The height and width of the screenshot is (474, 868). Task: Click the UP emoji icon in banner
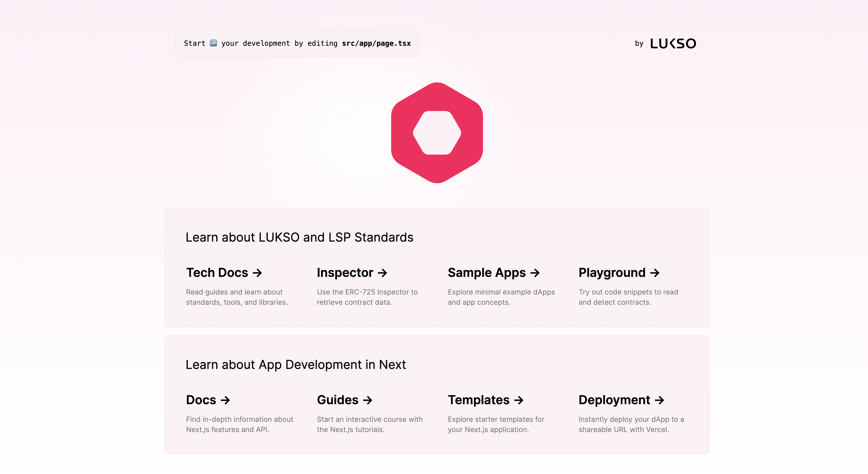tap(213, 43)
